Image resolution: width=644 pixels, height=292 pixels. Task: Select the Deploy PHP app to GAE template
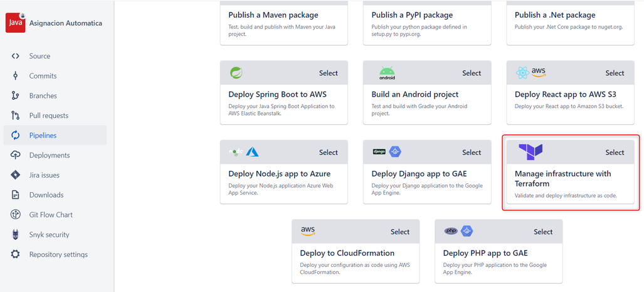tap(543, 232)
